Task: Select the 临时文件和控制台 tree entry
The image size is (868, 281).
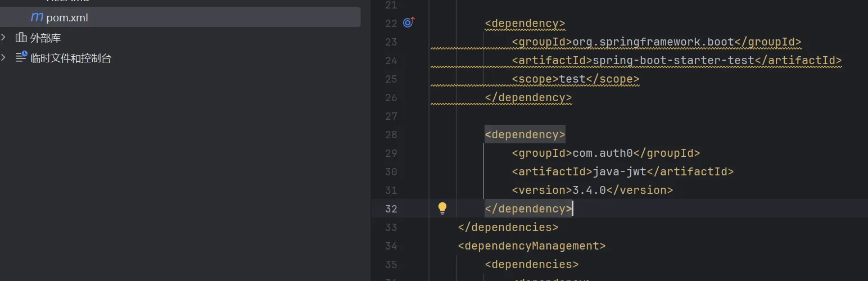Action: [71, 58]
